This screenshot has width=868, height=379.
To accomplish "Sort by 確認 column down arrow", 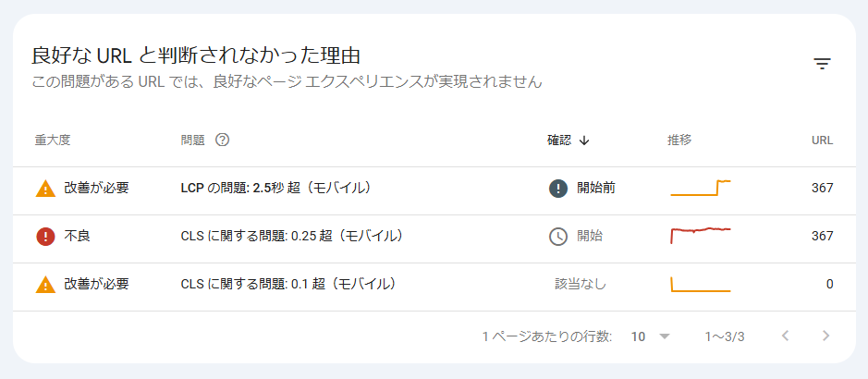I will tap(584, 141).
